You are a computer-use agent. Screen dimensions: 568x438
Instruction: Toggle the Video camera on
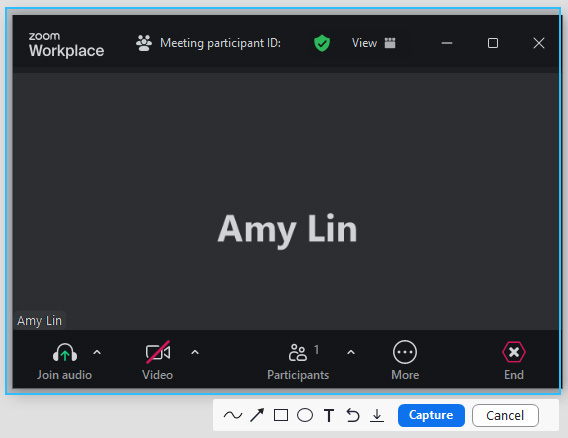158,352
